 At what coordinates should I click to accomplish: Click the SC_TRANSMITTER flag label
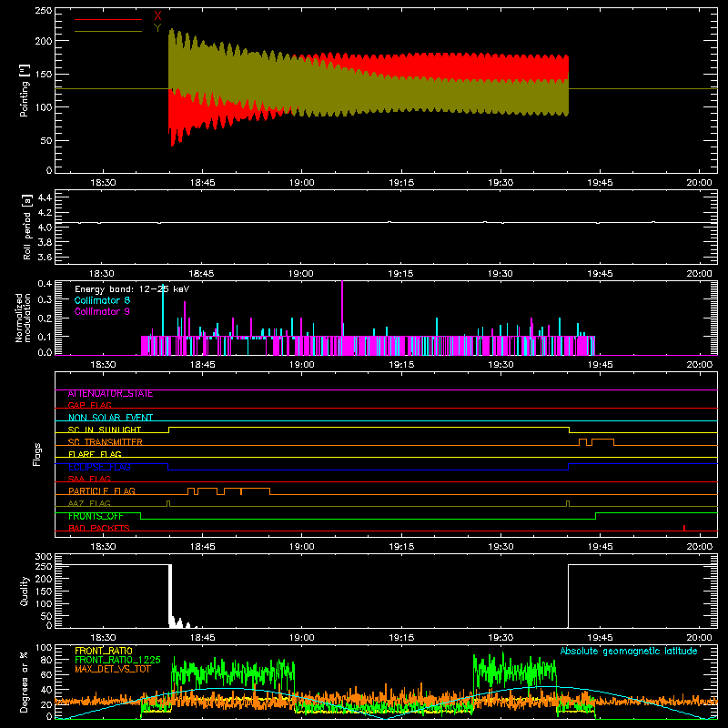(106, 442)
